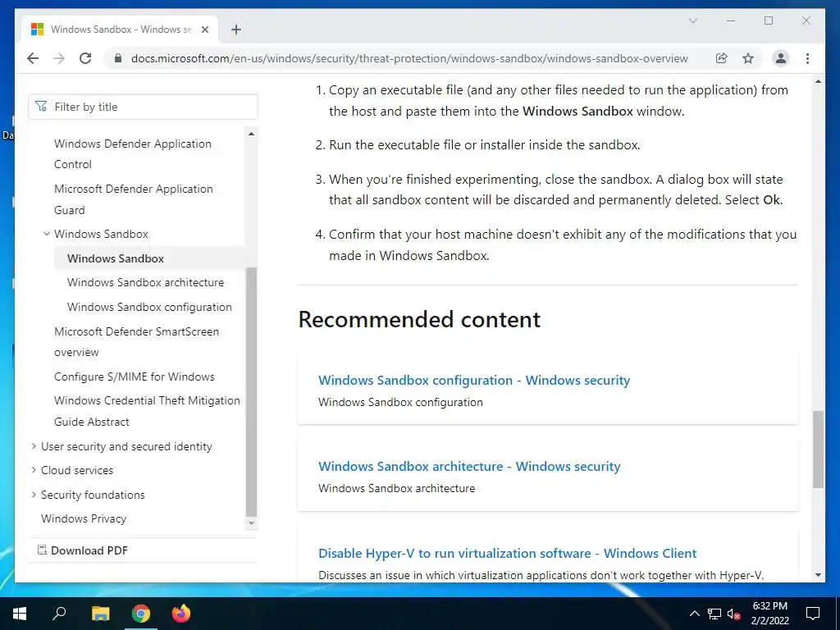This screenshot has height=630, width=840.
Task: Open the Windows Start menu
Action: pyautogui.click(x=20, y=614)
